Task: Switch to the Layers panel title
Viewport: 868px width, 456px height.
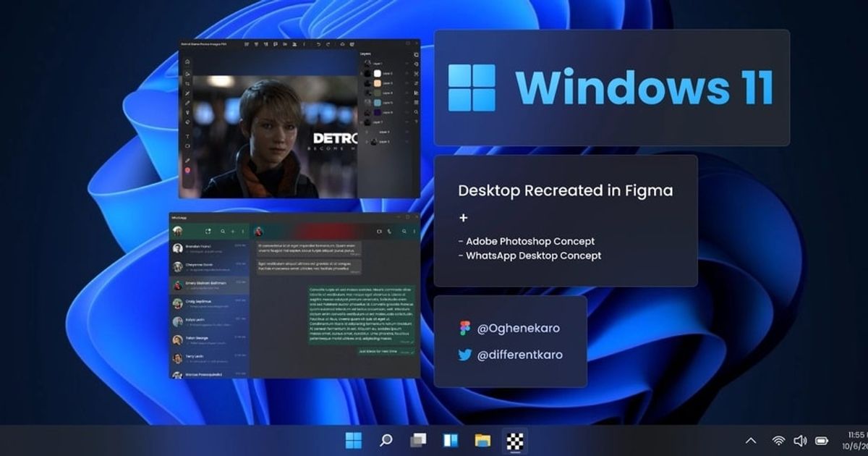Action: 365,54
